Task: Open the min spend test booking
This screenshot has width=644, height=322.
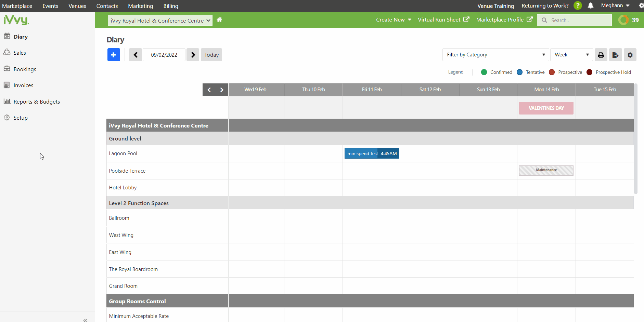Action: pos(372,153)
